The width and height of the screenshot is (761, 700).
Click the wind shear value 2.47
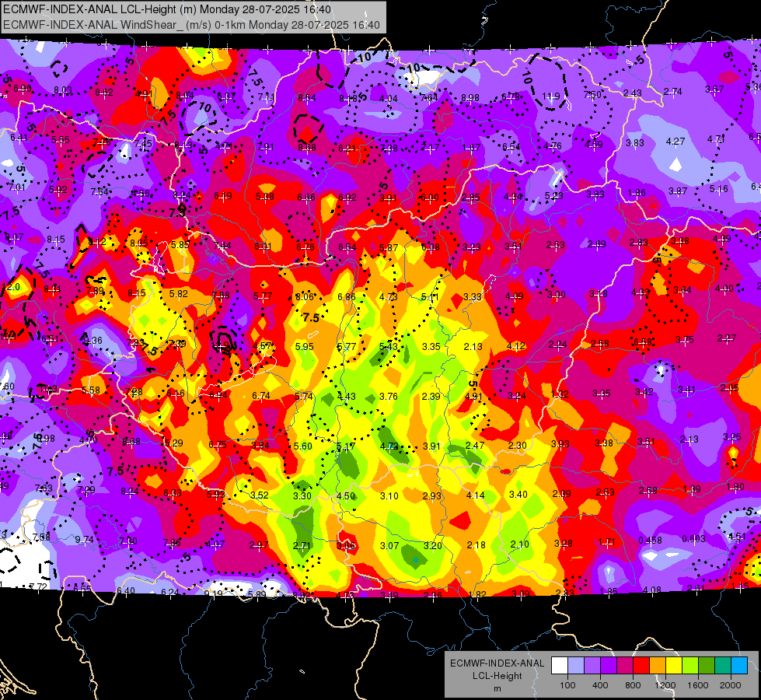pyautogui.click(x=475, y=446)
